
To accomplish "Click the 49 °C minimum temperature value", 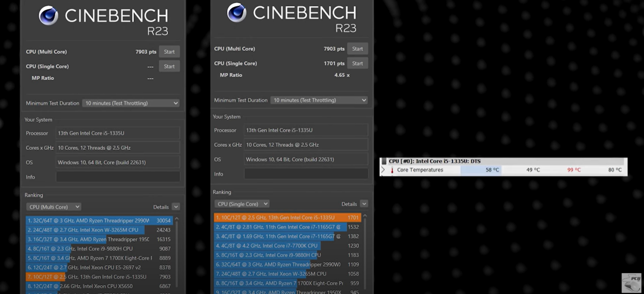I will tap(533, 170).
